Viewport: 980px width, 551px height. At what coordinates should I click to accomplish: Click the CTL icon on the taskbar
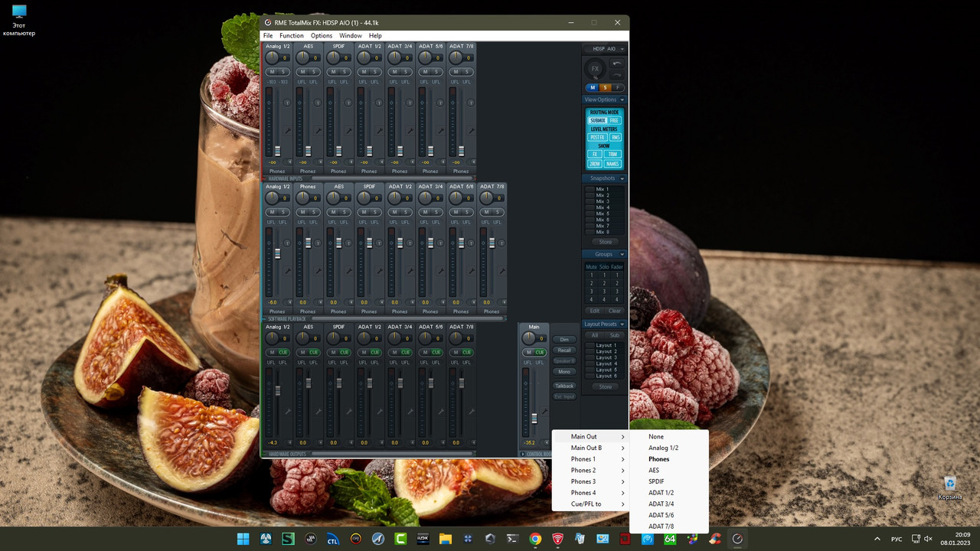(x=333, y=539)
